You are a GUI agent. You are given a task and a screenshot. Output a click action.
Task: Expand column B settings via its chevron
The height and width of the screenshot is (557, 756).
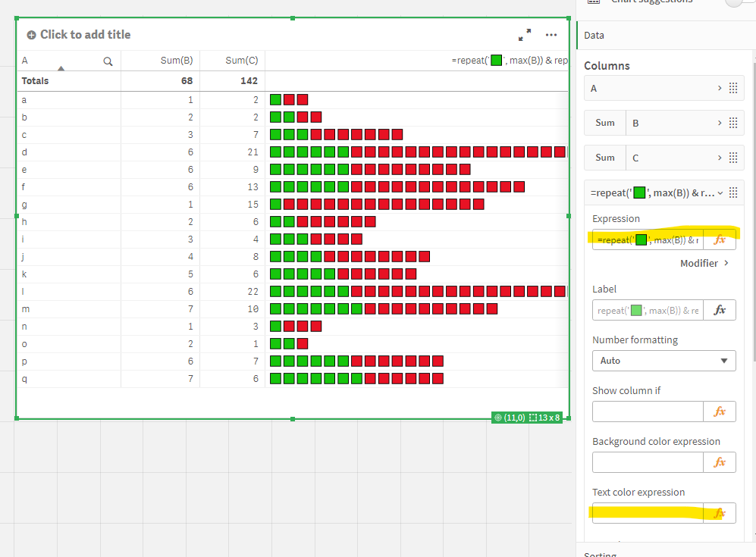tap(720, 123)
